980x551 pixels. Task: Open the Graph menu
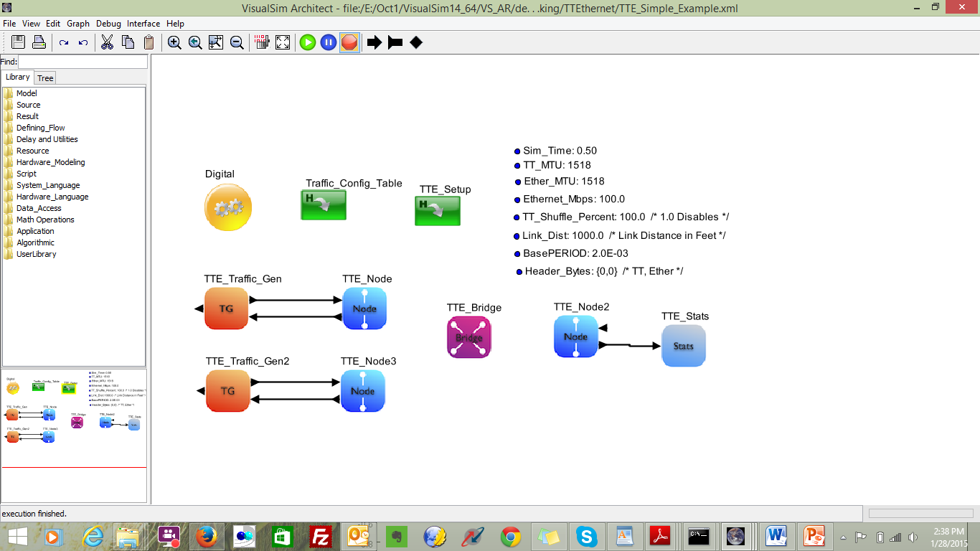click(78, 24)
